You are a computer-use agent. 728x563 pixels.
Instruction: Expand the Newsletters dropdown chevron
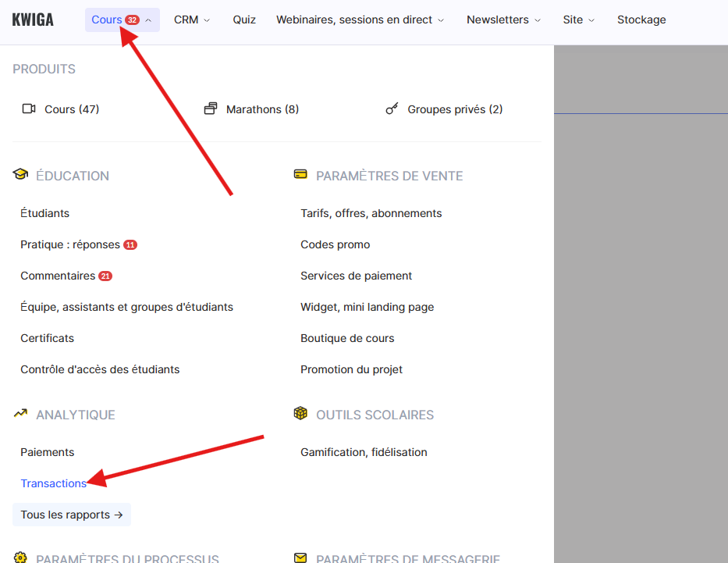(x=538, y=20)
